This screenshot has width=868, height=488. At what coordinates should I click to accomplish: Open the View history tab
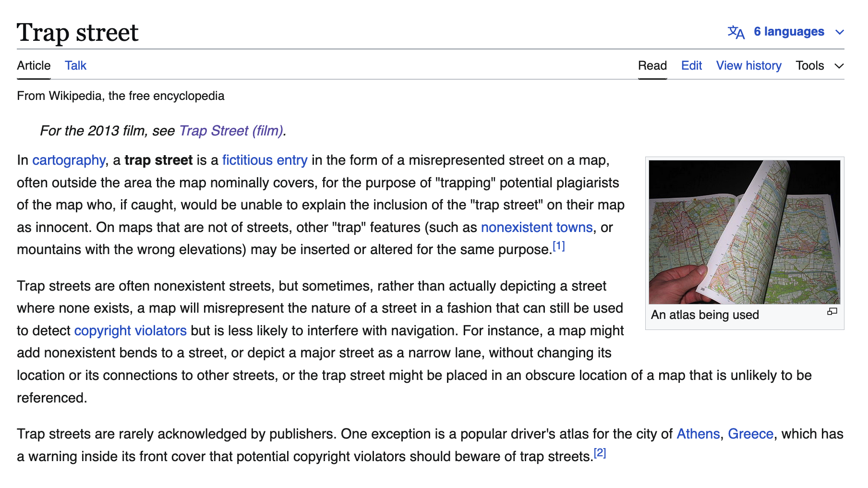[748, 66]
